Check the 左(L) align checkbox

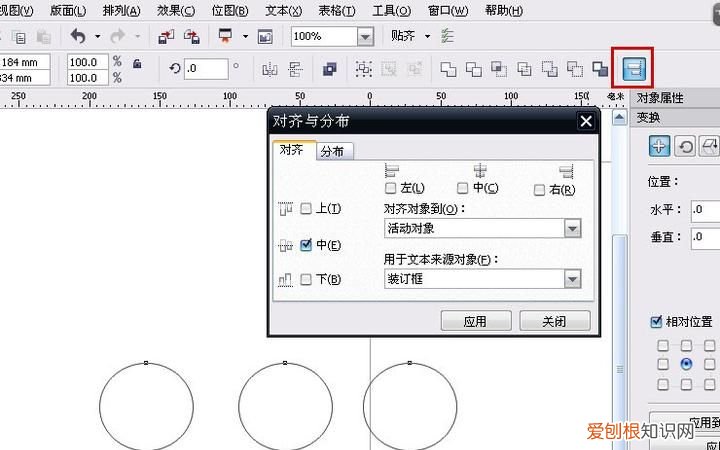[391, 188]
